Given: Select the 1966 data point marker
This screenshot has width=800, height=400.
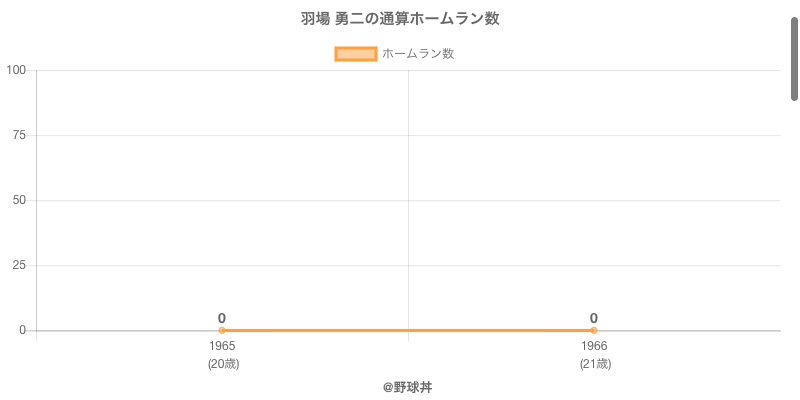Looking at the screenshot, I should tap(594, 330).
